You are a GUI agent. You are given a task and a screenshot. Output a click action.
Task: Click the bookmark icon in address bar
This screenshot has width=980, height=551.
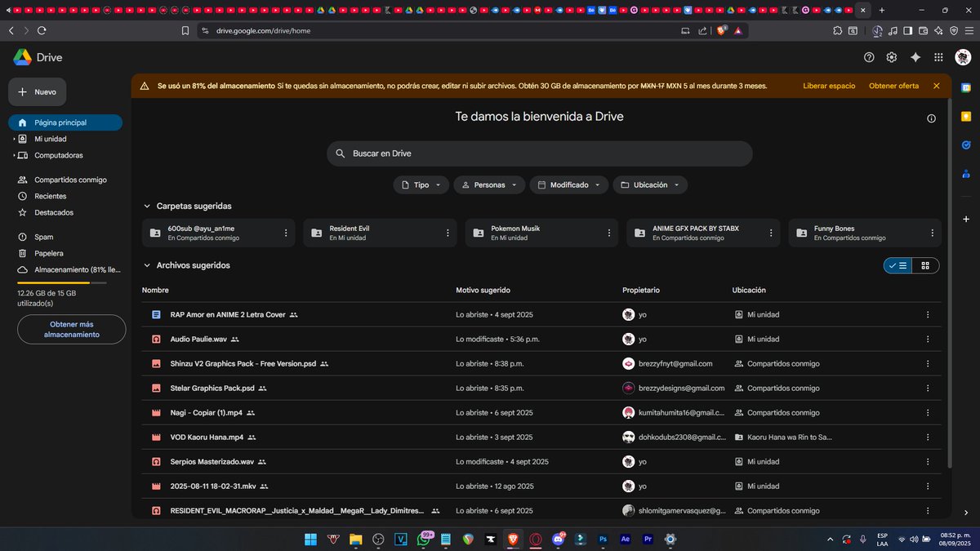pos(185,30)
